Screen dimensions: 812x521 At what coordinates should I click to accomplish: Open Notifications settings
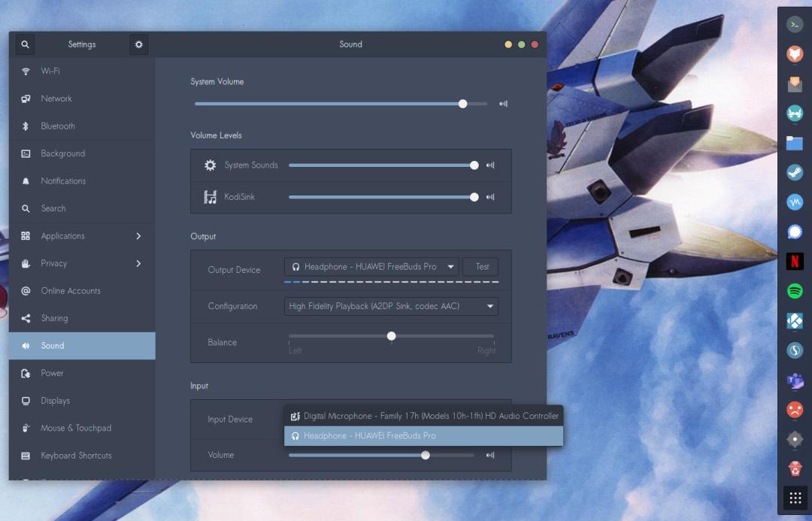point(82,180)
